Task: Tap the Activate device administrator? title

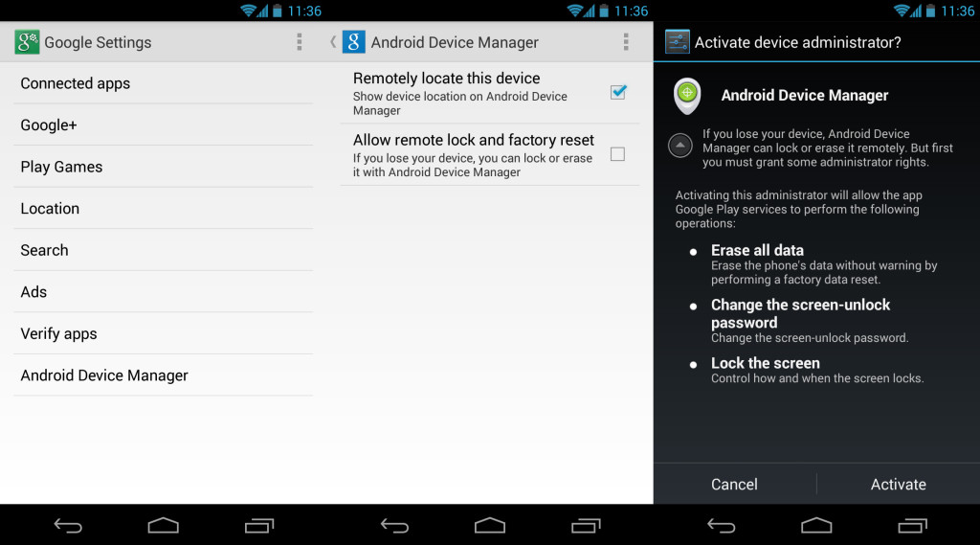Action: [x=797, y=42]
